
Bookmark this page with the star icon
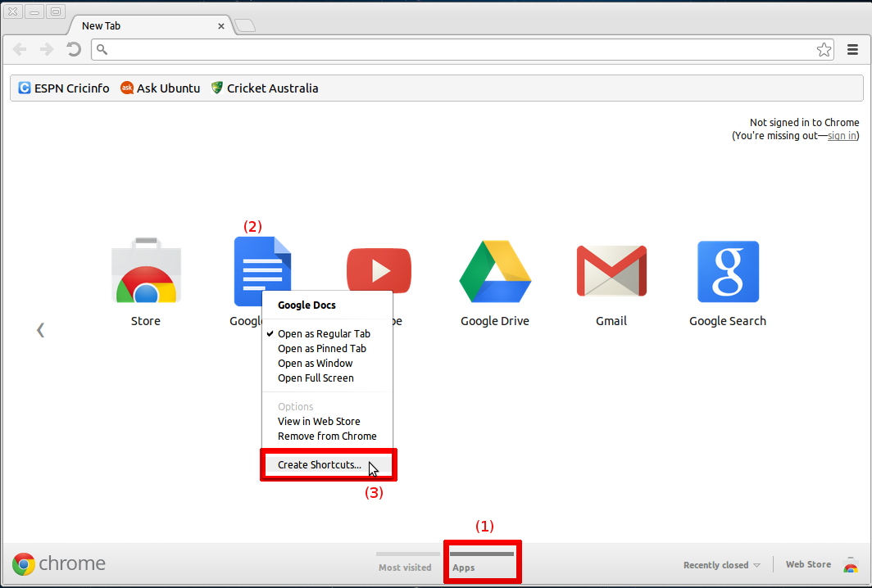tap(824, 49)
